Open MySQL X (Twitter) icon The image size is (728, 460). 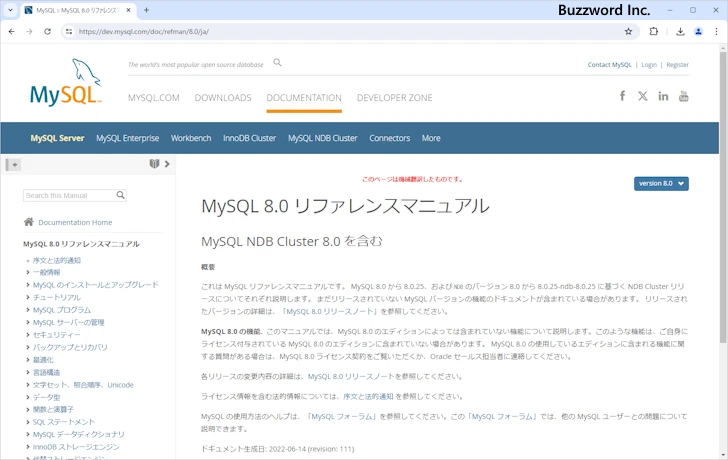point(643,96)
